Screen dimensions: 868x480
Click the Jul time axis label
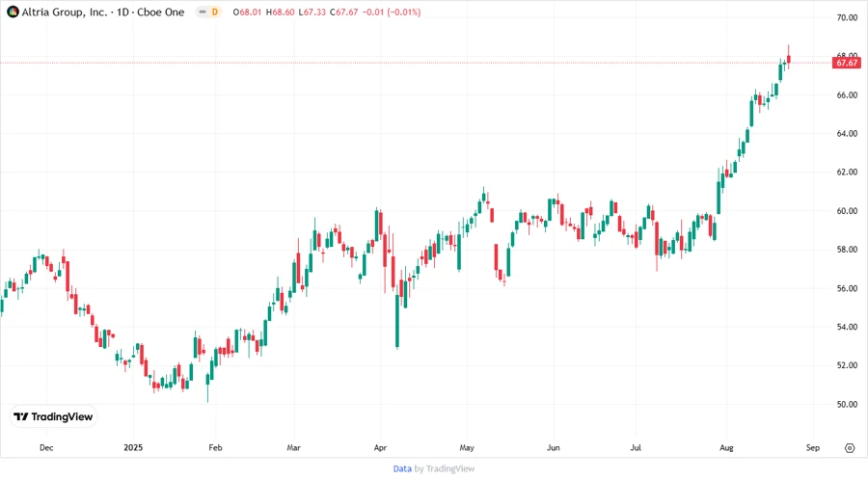(x=636, y=447)
